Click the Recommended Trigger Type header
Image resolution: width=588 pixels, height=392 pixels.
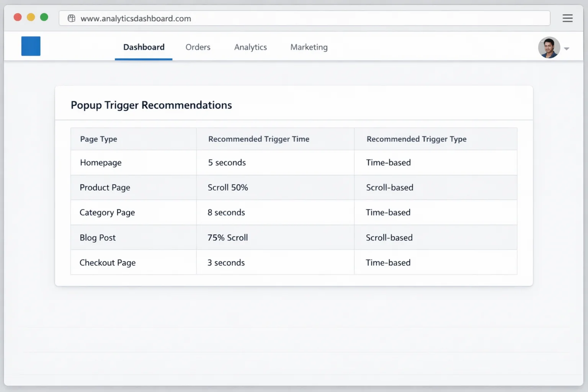point(416,139)
